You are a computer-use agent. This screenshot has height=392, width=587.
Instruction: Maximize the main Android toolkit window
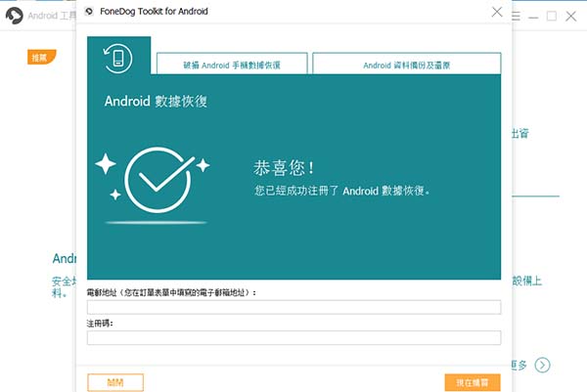pyautogui.click(x=552, y=16)
